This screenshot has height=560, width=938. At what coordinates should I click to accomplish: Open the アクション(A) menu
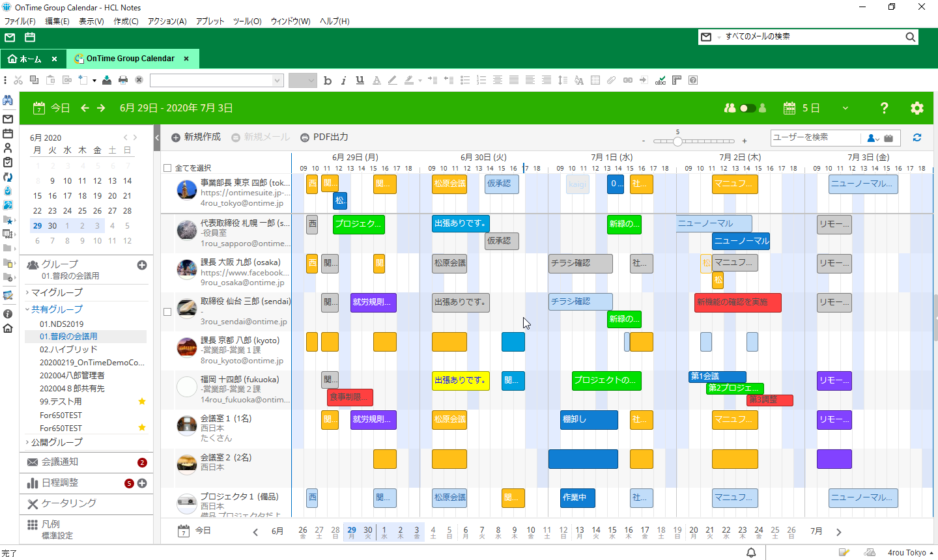click(x=167, y=21)
